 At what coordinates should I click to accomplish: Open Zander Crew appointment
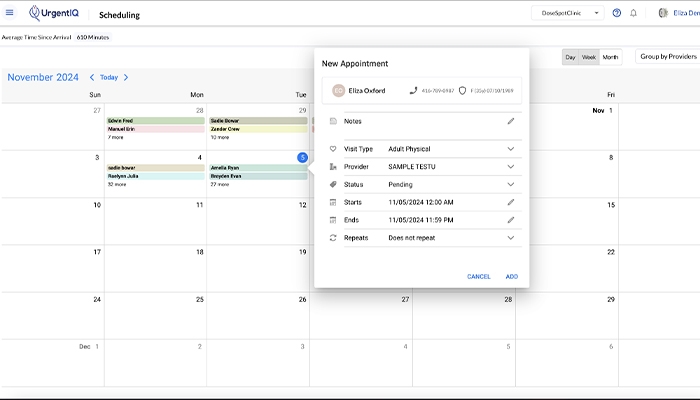pyautogui.click(x=258, y=129)
